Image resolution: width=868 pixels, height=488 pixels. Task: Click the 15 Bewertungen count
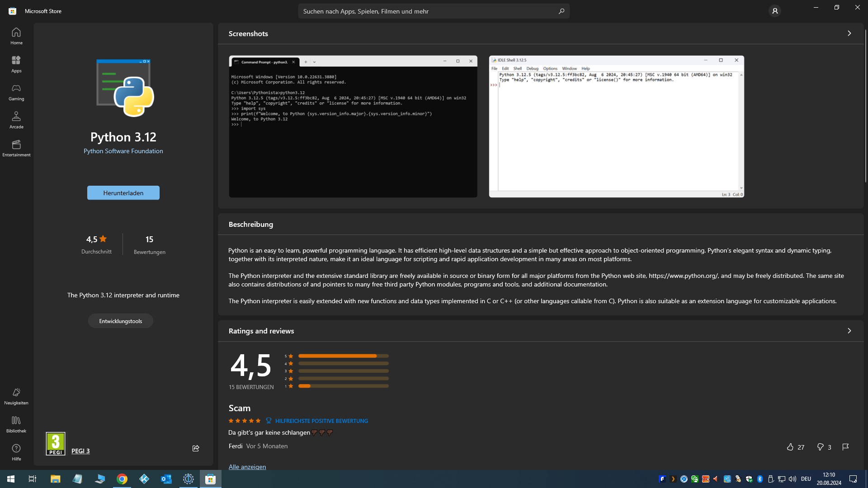150,244
